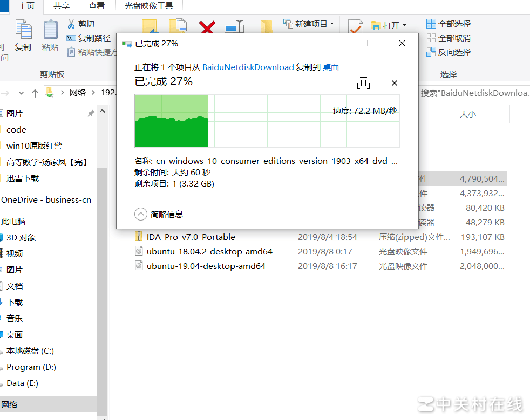Click the Cut (剪切) scissors icon
The width and height of the screenshot is (530, 420).
[71, 24]
